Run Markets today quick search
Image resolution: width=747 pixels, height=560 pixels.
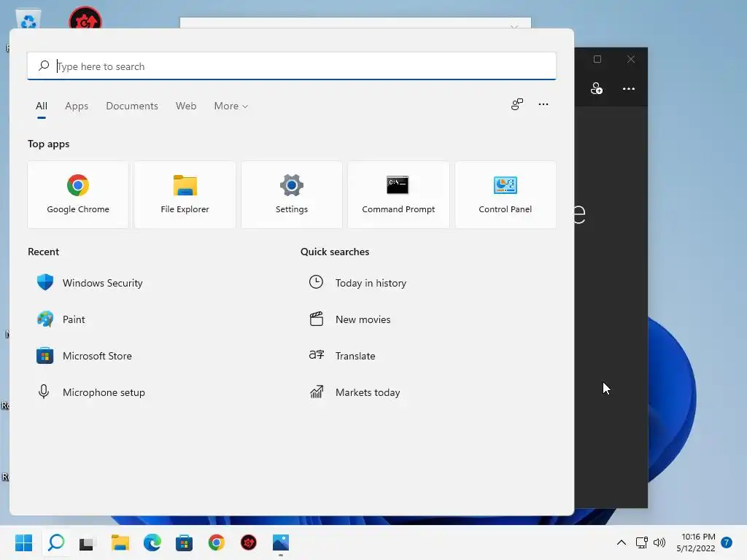tap(355, 392)
